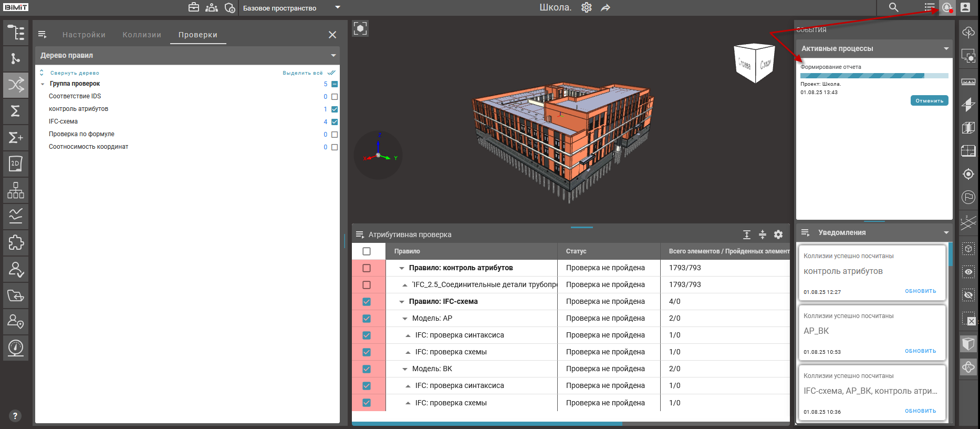980x429 pixels.
Task: Enable the Соответствие IDS checkbox
Action: (335, 97)
